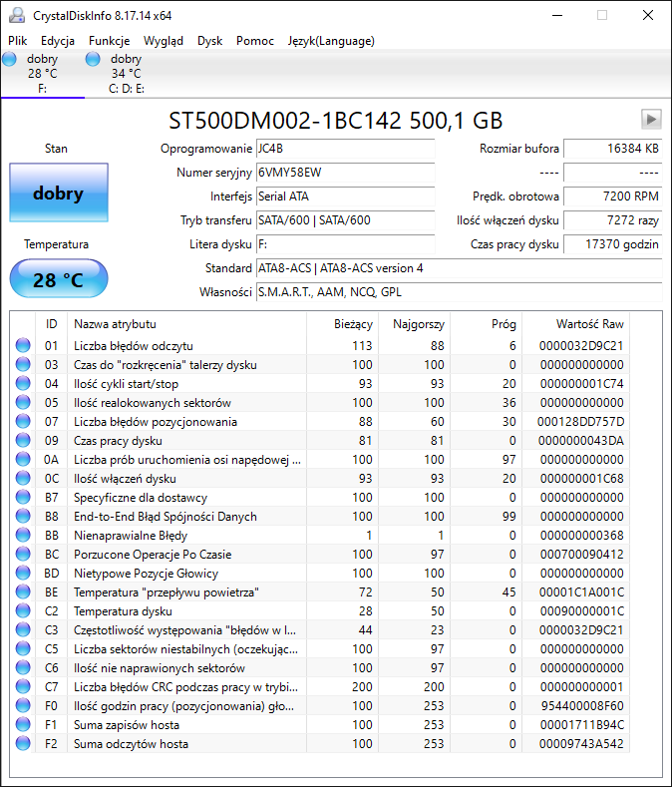This screenshot has height=787, width=672.
Task: Click status orb of attribute BD row
Action: [23, 573]
